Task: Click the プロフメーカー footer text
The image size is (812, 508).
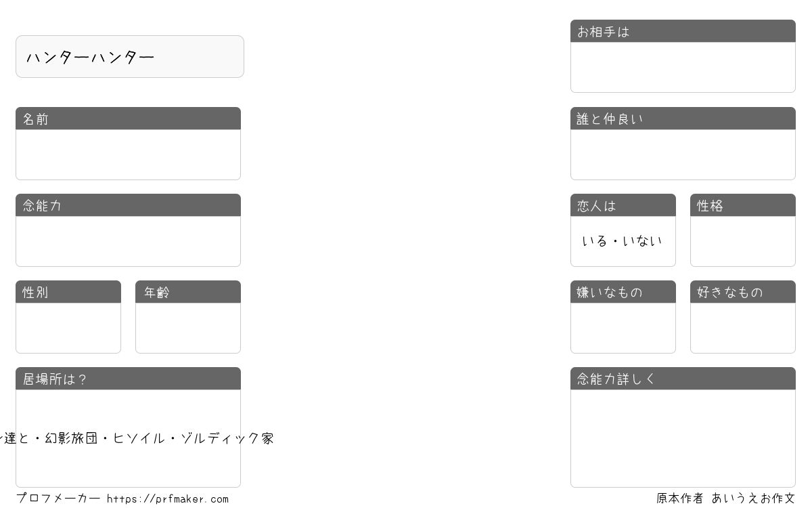Action: [x=58, y=499]
